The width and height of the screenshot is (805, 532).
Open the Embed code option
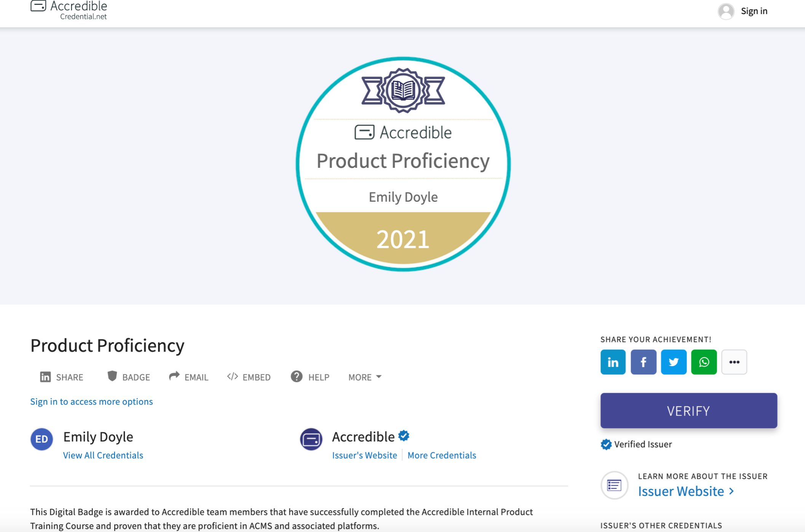pyautogui.click(x=249, y=377)
